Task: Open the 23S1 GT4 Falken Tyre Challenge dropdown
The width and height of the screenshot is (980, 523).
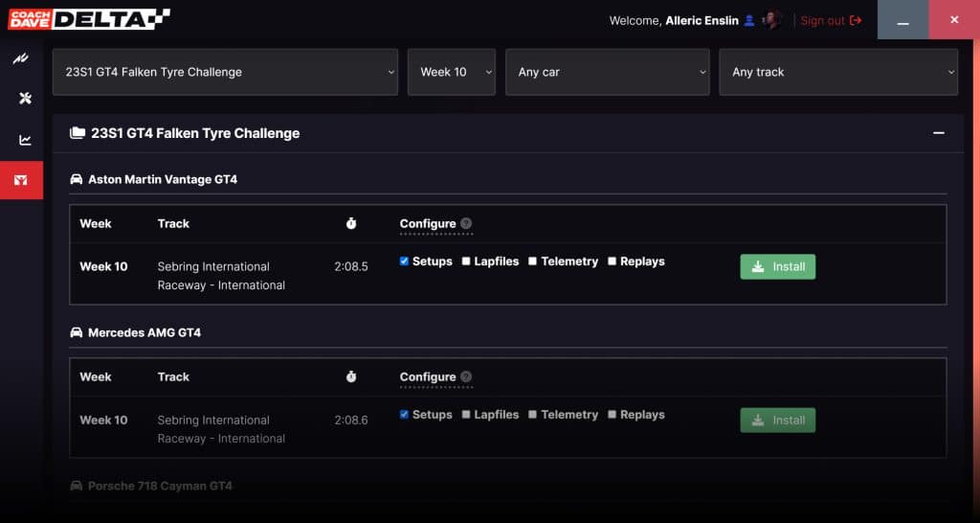Action: click(225, 72)
